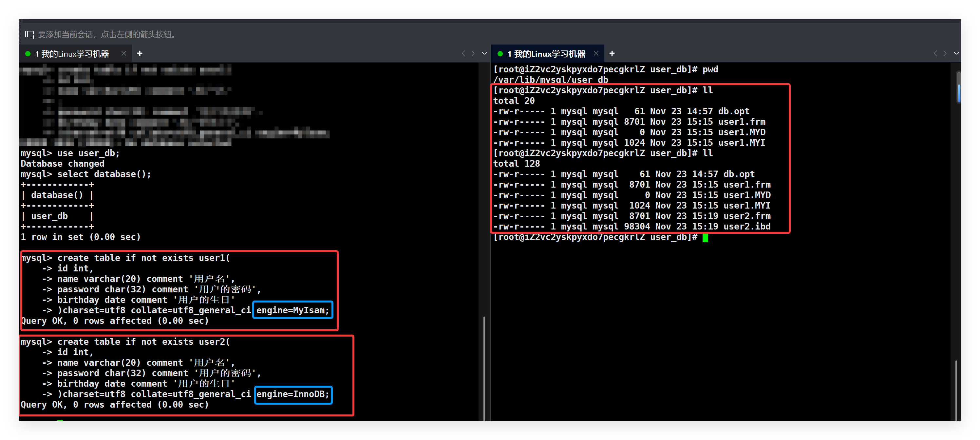Viewport: 980px width, 440px height.
Task: Open the tab list dropdown in left pane
Action: [484, 54]
